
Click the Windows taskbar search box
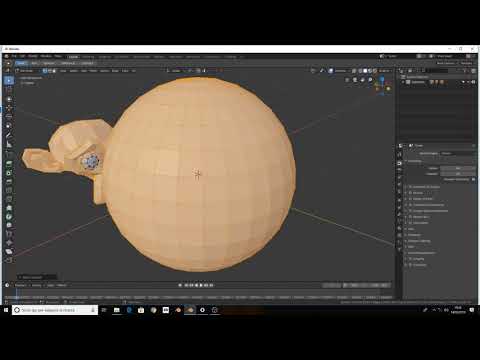tap(55, 310)
